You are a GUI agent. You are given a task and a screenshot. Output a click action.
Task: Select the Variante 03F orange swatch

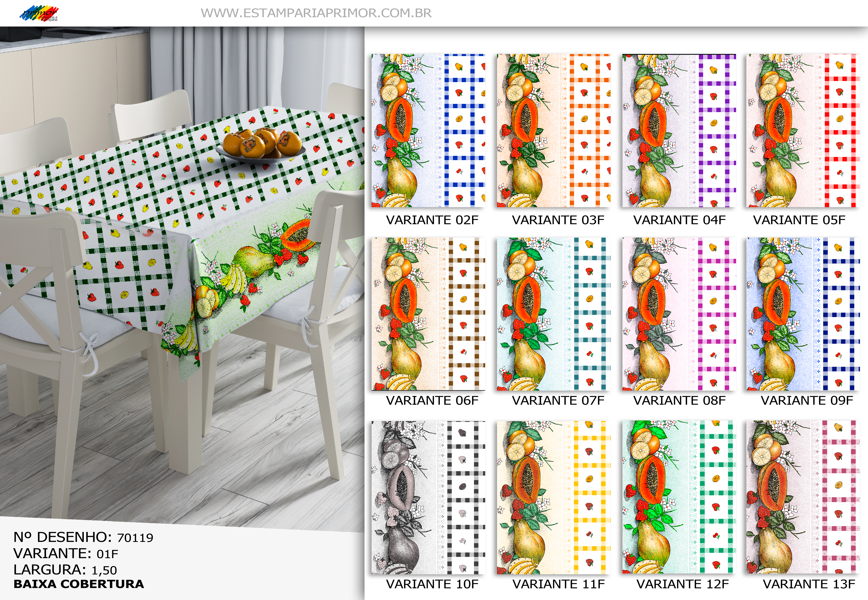click(x=554, y=130)
